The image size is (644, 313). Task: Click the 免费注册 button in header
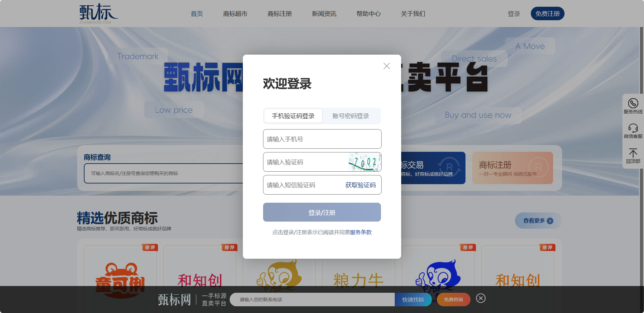547,14
